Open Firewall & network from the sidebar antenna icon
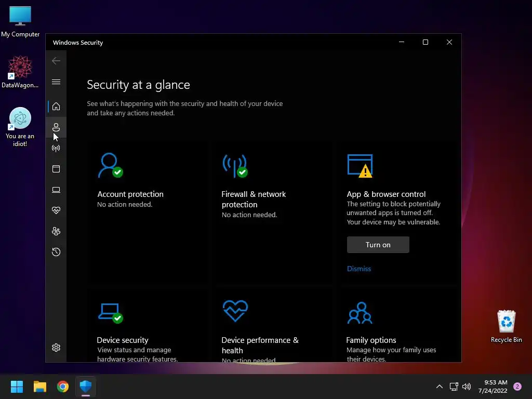Image resolution: width=532 pixels, height=399 pixels. point(56,148)
